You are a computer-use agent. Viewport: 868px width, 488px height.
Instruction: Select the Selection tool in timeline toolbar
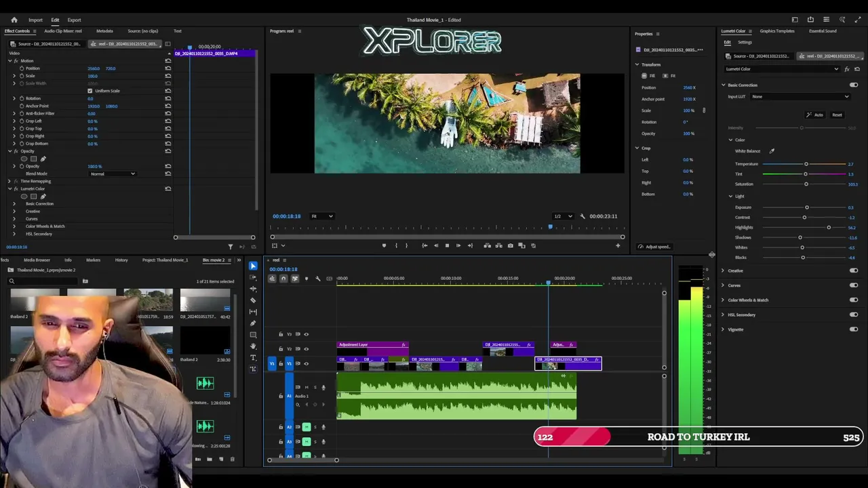pyautogui.click(x=253, y=266)
